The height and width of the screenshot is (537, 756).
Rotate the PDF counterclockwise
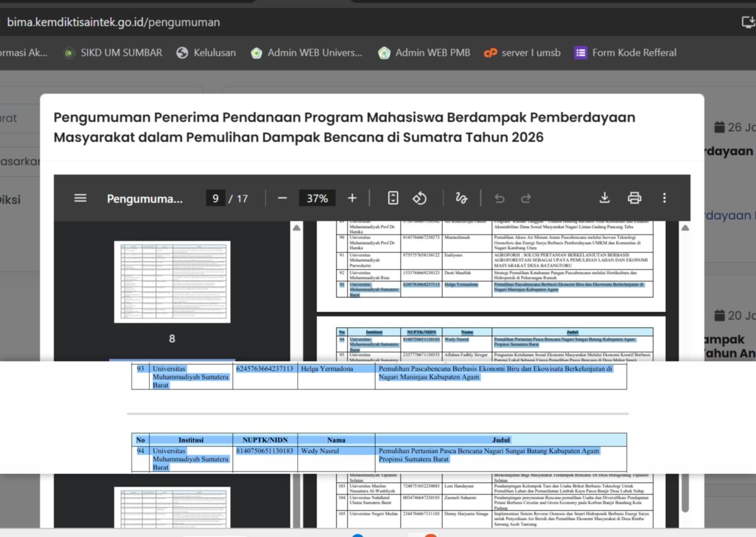click(x=420, y=198)
